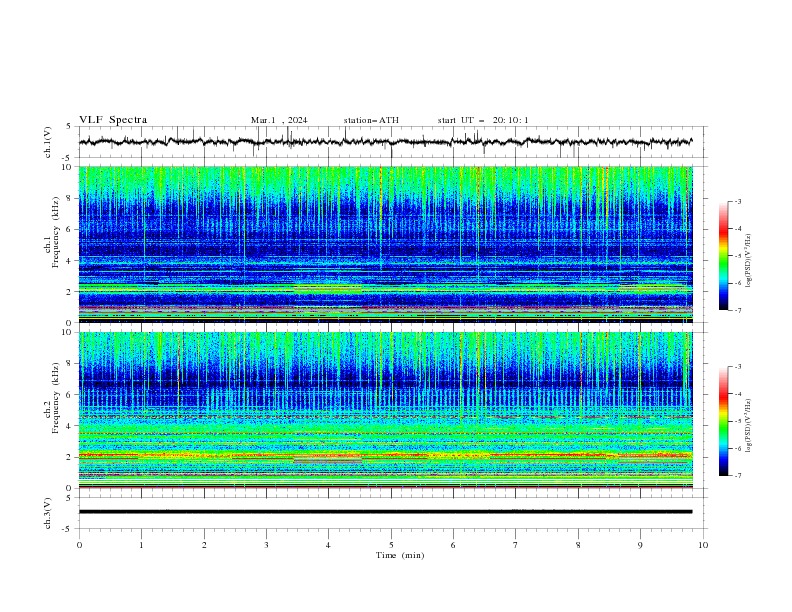
Task: Click the "-3" label on ch.1 color scale
Action: tap(738, 201)
